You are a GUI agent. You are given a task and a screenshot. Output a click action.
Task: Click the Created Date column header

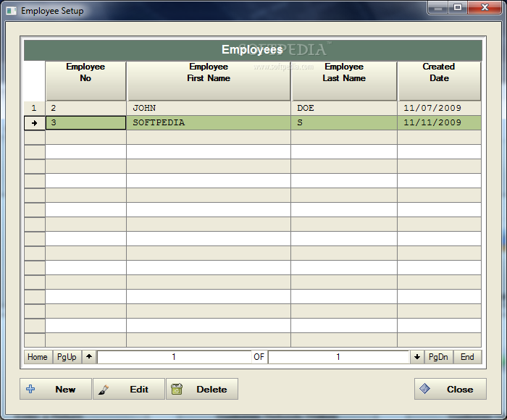pyautogui.click(x=439, y=81)
